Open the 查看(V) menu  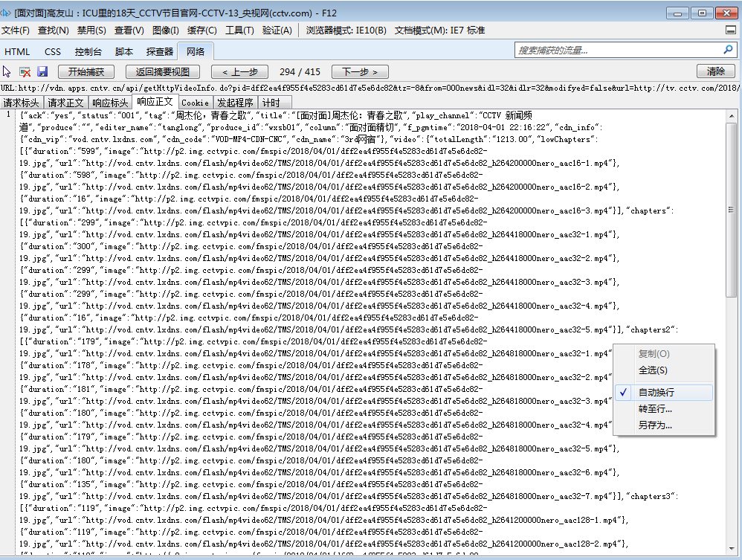(x=129, y=30)
